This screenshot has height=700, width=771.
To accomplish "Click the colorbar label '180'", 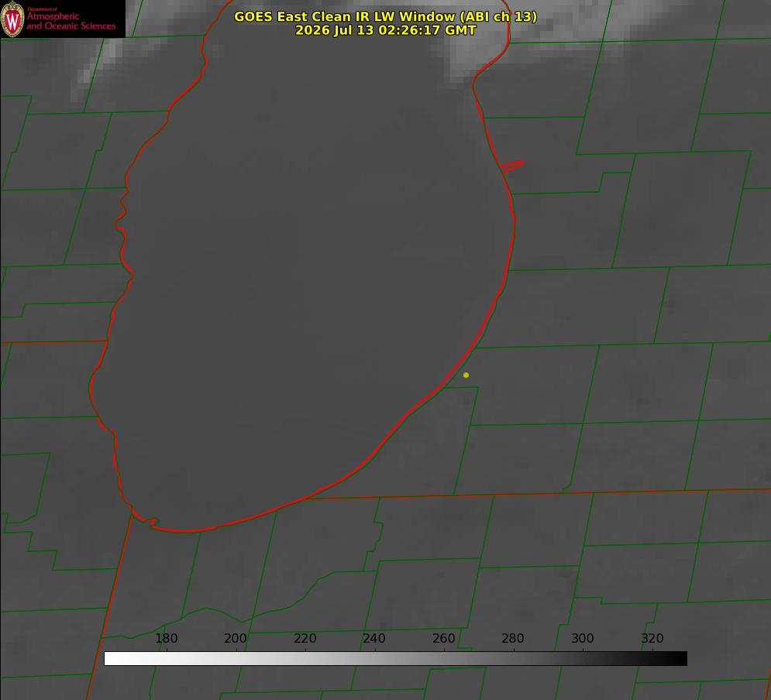I will (166, 638).
